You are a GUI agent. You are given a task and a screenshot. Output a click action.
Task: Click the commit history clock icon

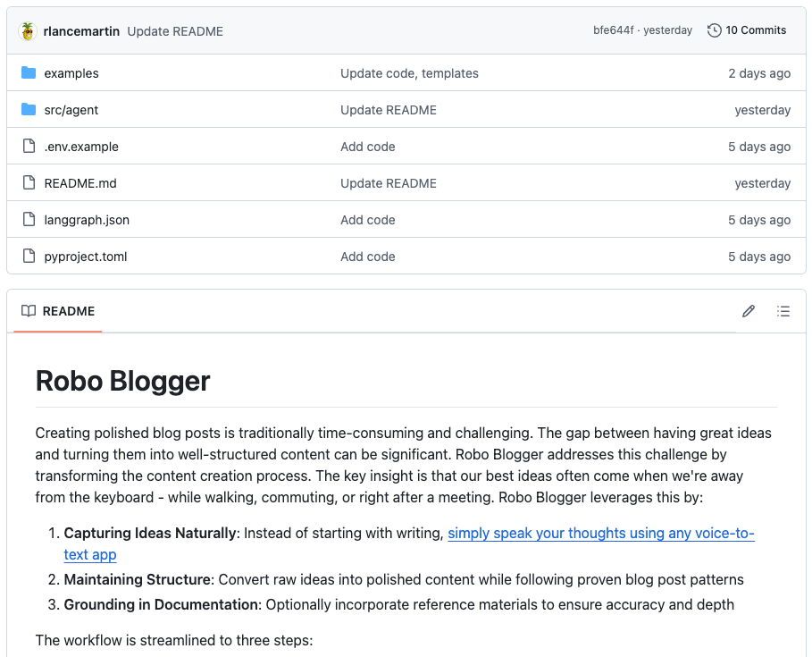pyautogui.click(x=714, y=30)
